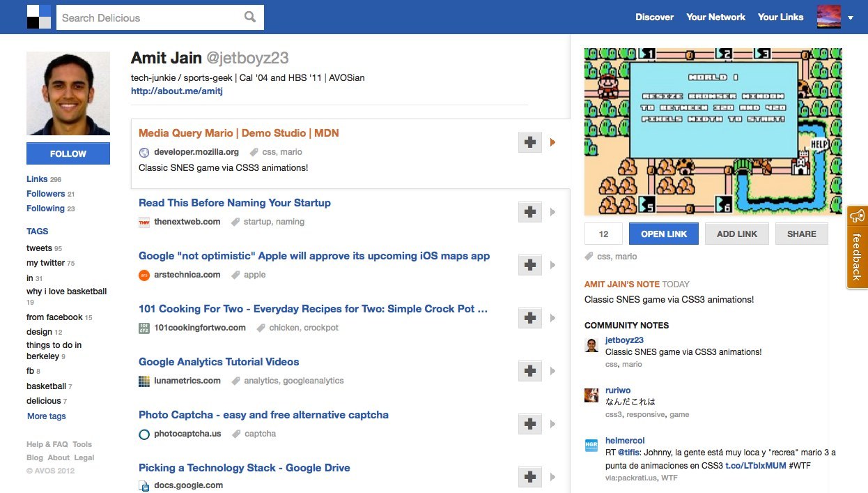This screenshot has width=868, height=493.
Task: Click user avatar in top navigation bar
Action: tap(829, 17)
